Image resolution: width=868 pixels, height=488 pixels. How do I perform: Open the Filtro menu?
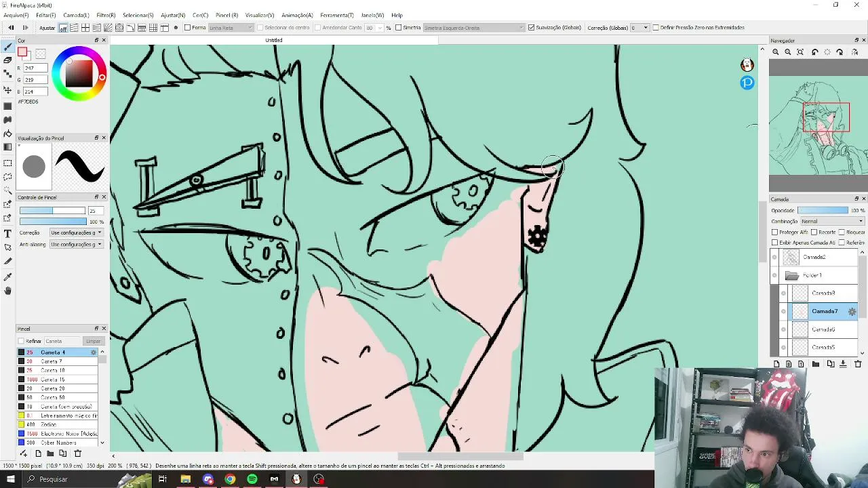(x=106, y=15)
